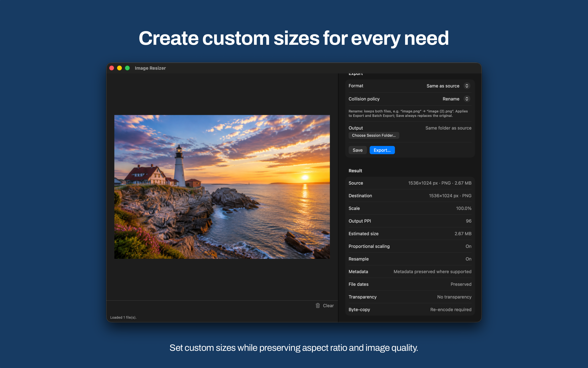This screenshot has width=588, height=368.
Task: Click the Rename policy explanation note
Action: (408, 113)
